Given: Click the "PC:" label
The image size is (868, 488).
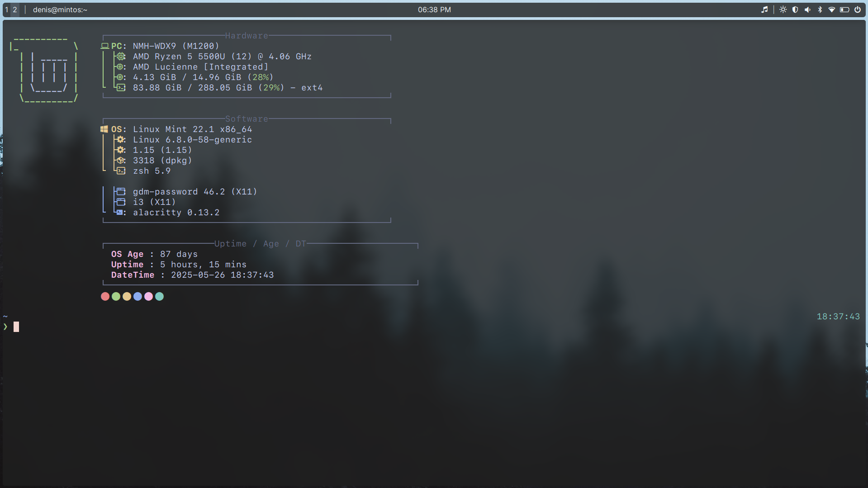Looking at the screenshot, I should 119,46.
